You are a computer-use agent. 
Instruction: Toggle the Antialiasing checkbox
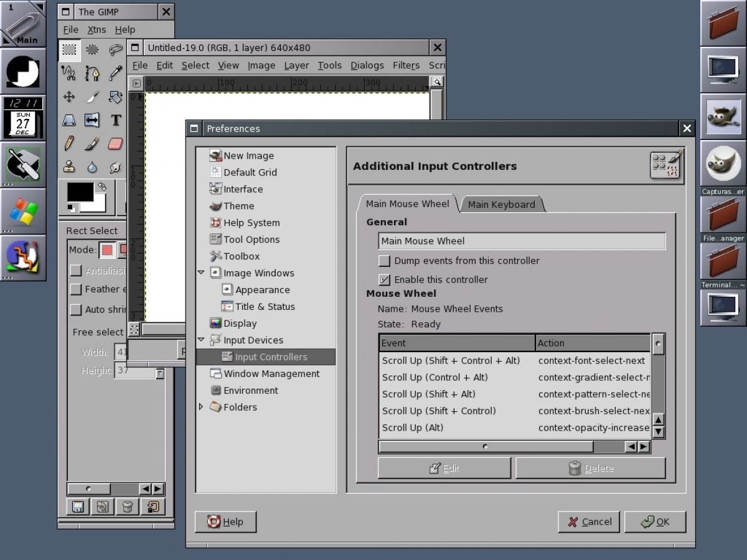76,270
